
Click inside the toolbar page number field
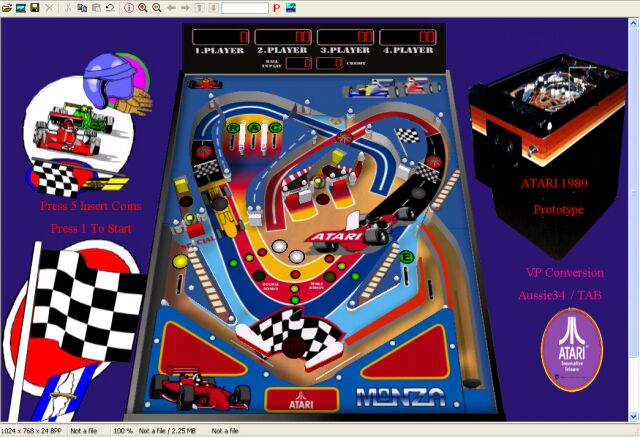(244, 7)
